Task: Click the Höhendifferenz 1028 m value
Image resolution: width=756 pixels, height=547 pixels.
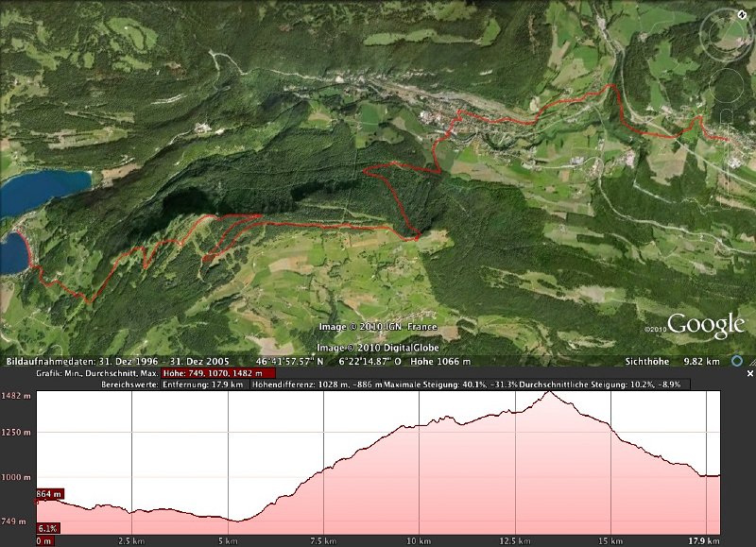Action: [318, 385]
